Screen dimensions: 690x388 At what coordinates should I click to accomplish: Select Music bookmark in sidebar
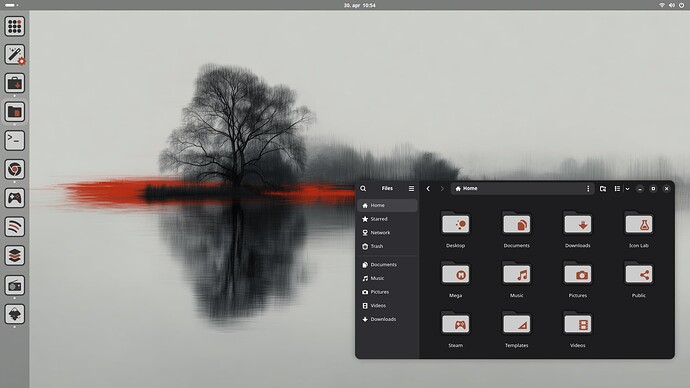tap(387, 278)
